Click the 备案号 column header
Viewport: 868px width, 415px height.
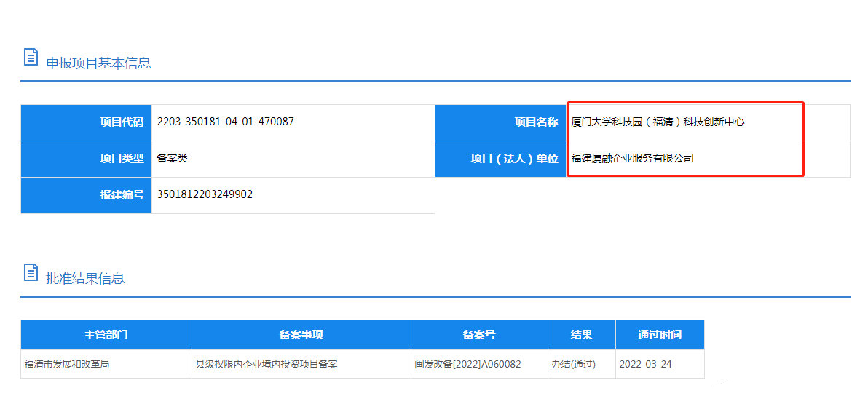pyautogui.click(x=479, y=334)
